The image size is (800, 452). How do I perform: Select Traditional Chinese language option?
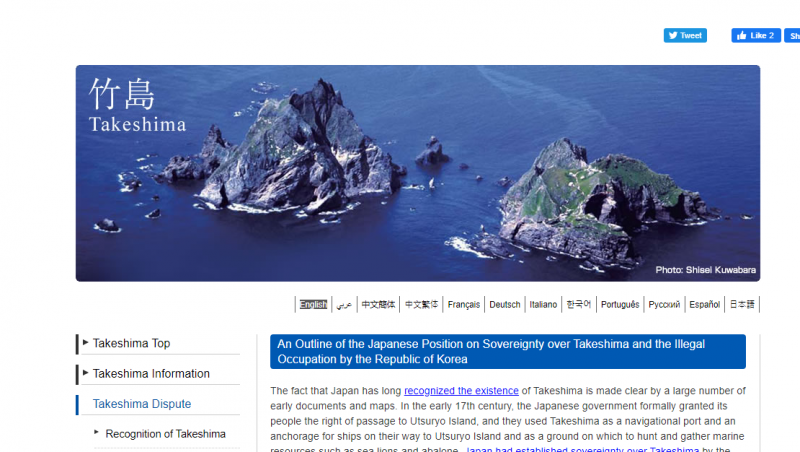(421, 305)
